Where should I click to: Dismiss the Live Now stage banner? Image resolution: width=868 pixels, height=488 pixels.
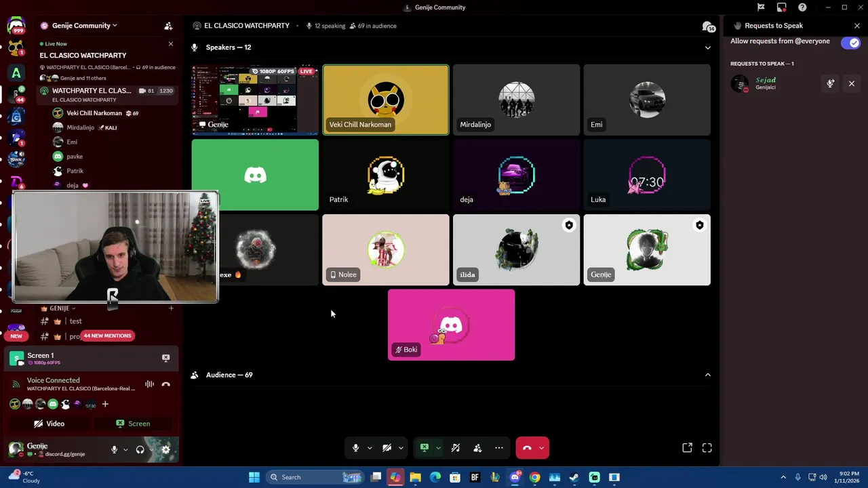(171, 44)
